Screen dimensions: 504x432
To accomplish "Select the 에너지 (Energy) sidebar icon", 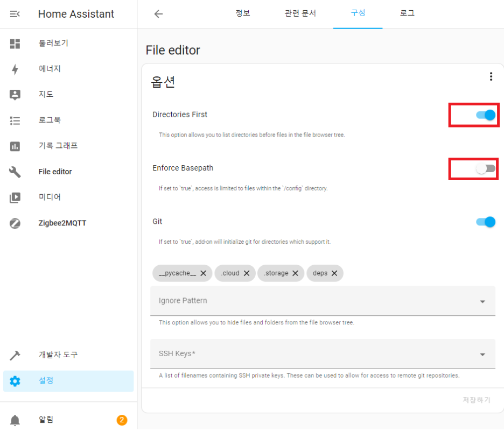I will [15, 68].
